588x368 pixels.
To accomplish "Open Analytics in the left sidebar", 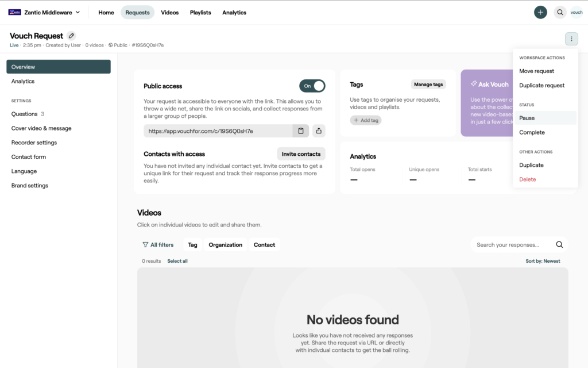I will tap(23, 81).
